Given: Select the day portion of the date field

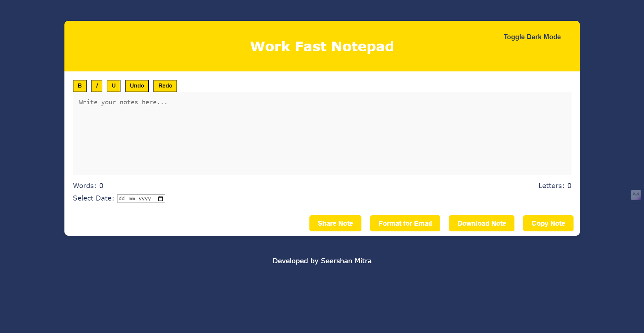Looking at the screenshot, I should [121, 199].
